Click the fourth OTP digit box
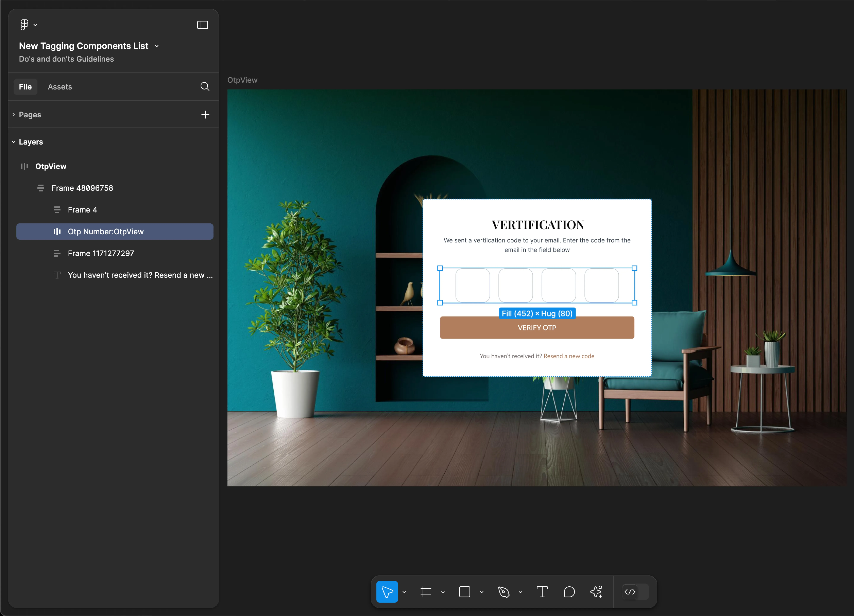854x616 pixels. pyautogui.click(x=601, y=285)
